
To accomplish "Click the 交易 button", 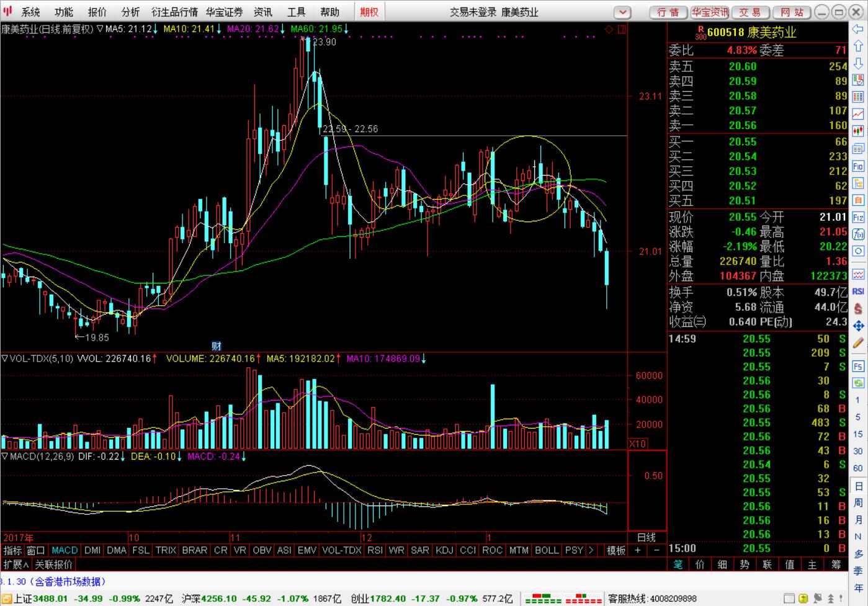I will pyautogui.click(x=749, y=12).
